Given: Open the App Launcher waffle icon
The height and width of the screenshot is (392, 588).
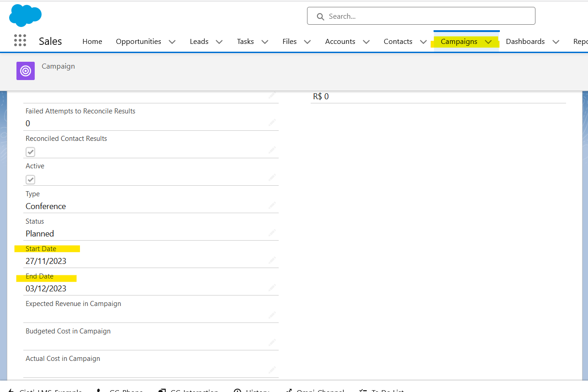Looking at the screenshot, I should coord(20,40).
